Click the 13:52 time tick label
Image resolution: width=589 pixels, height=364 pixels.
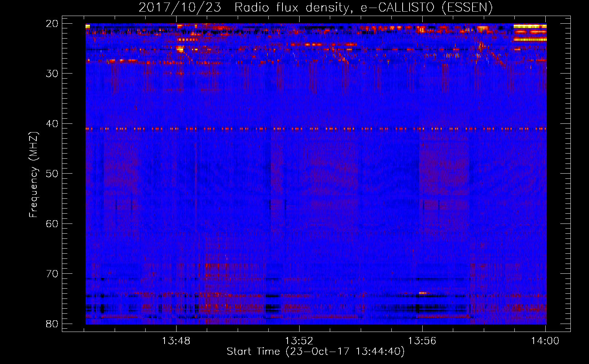coord(299,341)
